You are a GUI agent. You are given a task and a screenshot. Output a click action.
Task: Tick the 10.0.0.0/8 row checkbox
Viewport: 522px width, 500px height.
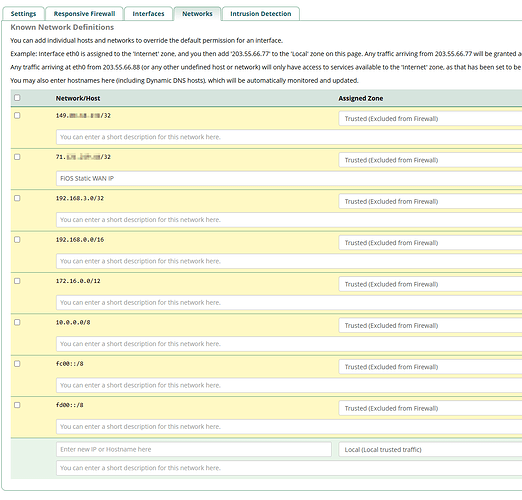pyautogui.click(x=17, y=322)
